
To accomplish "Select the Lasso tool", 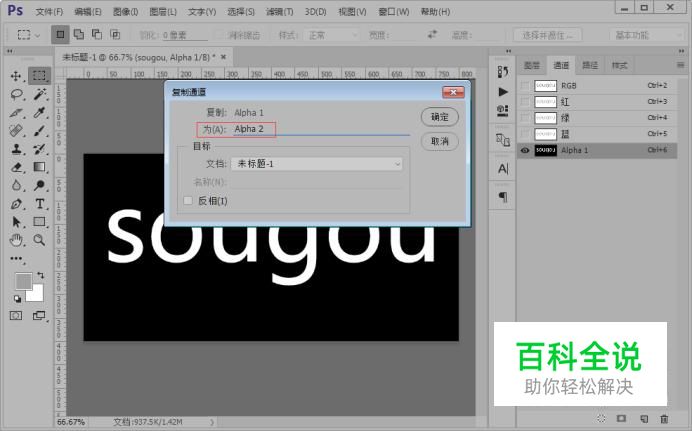I will tap(16, 94).
